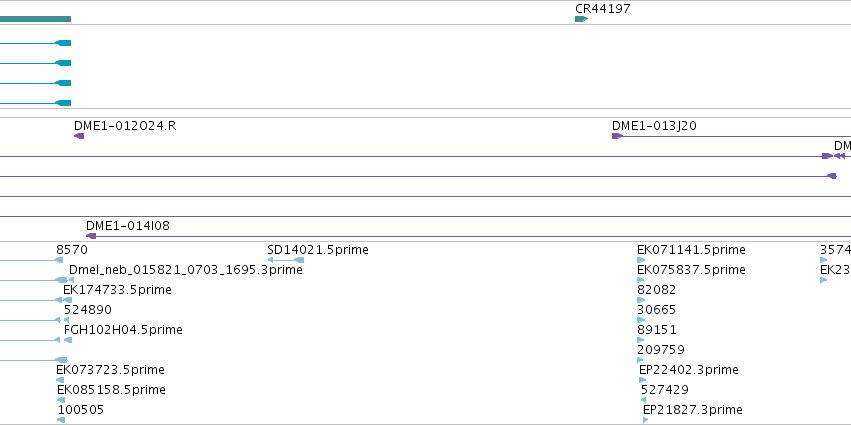Click the arrow glyph under EP22402.3prime
The height and width of the screenshot is (425, 851).
(643, 380)
